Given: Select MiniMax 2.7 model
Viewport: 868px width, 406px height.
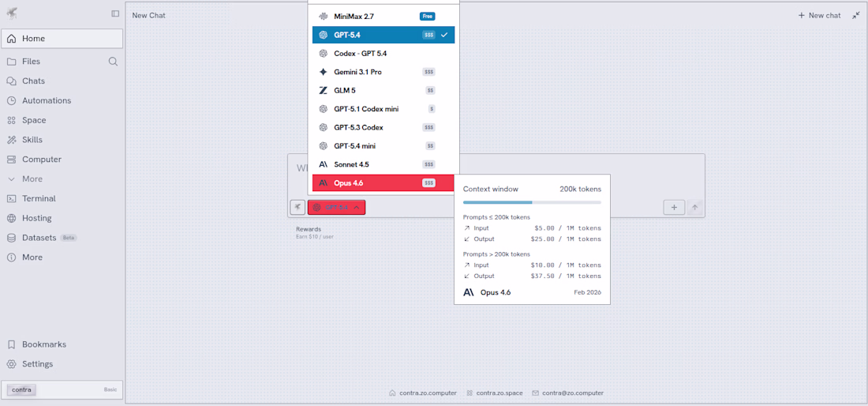Looking at the screenshot, I should [x=383, y=17].
